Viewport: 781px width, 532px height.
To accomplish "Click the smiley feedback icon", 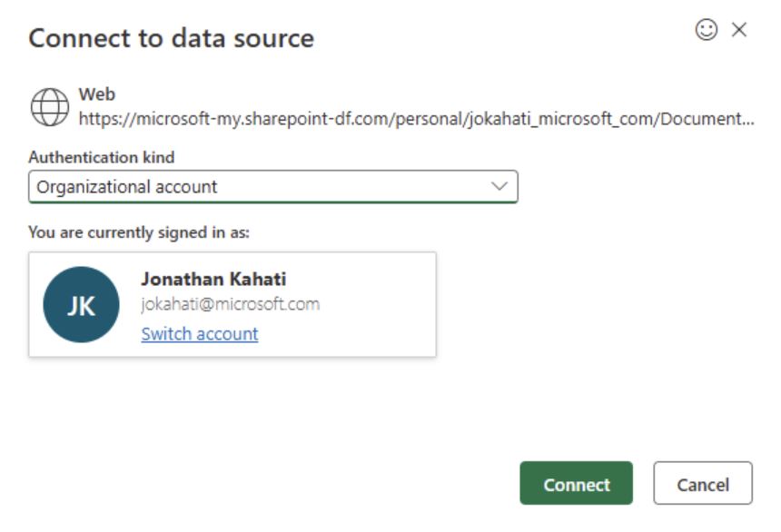I will coord(707,30).
